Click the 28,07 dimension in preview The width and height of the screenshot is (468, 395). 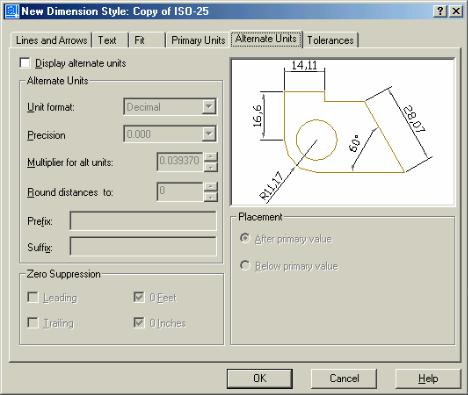point(414,119)
